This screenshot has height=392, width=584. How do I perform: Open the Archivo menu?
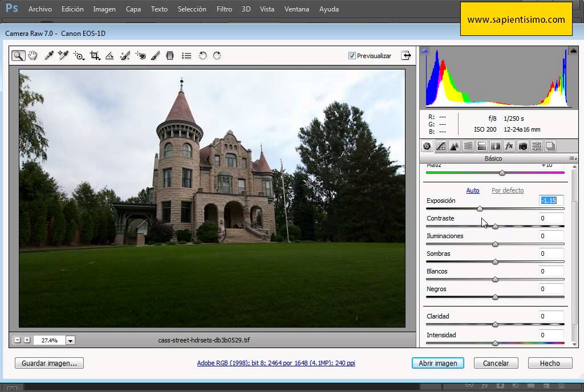(x=40, y=9)
